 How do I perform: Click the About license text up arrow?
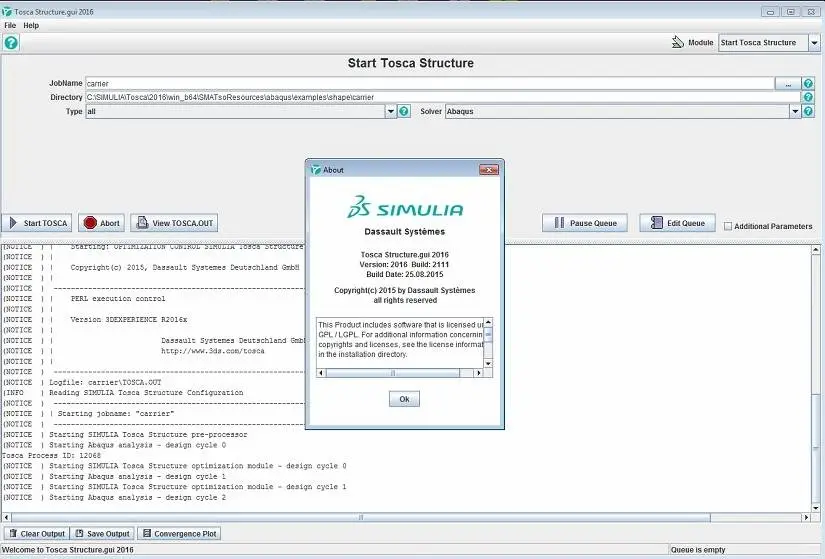488,322
